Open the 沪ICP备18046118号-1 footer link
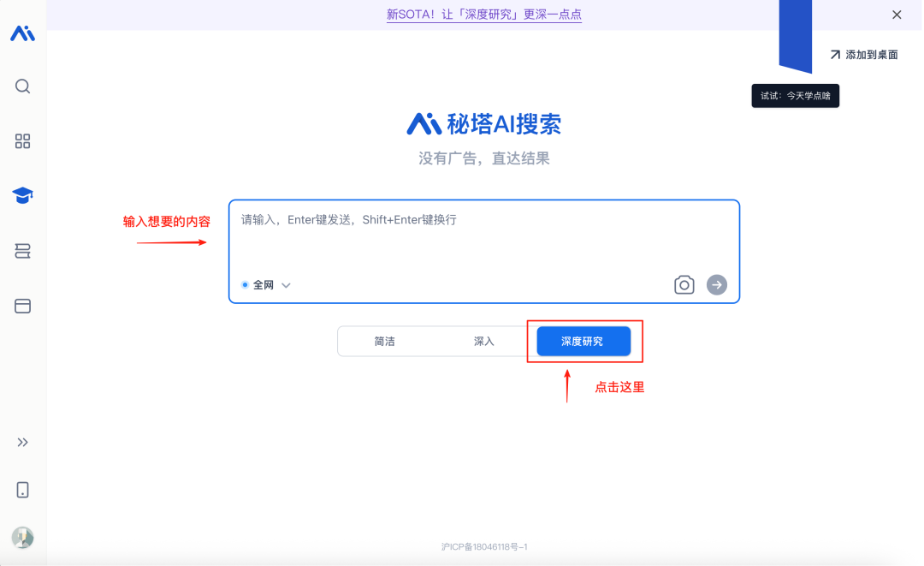924x566 pixels. (483, 546)
